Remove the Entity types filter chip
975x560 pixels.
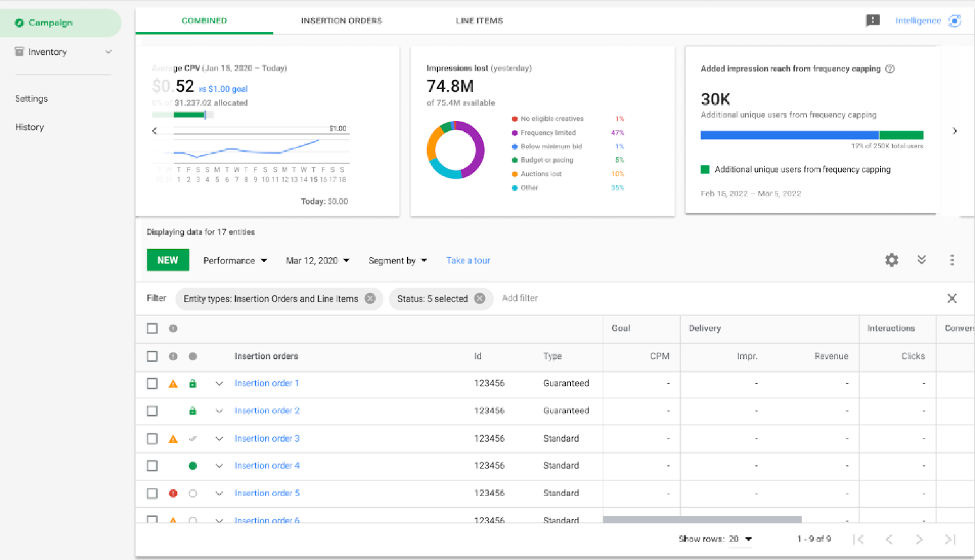[370, 299]
